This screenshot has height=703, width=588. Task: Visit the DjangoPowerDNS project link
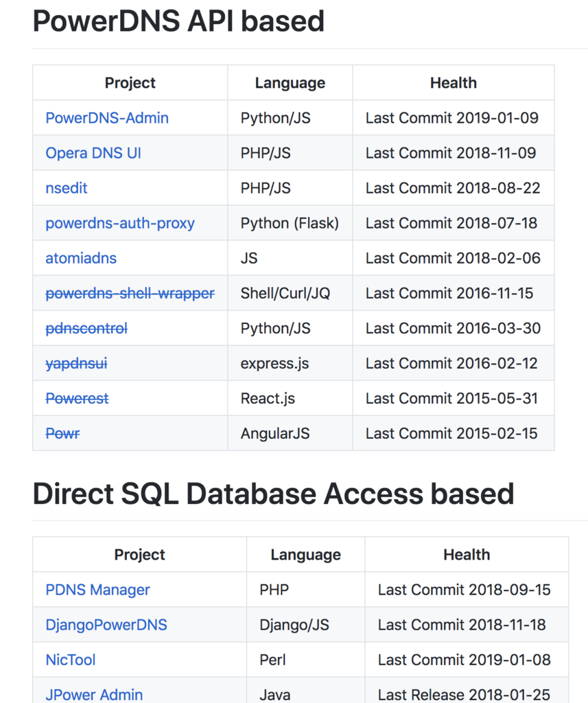click(106, 625)
